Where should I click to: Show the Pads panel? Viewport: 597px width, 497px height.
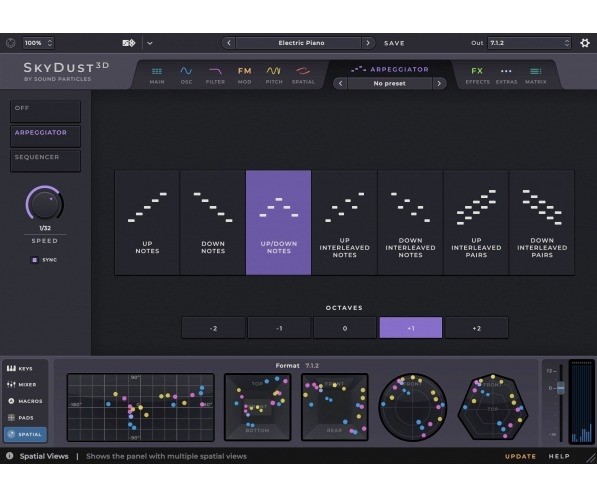click(x=26, y=418)
